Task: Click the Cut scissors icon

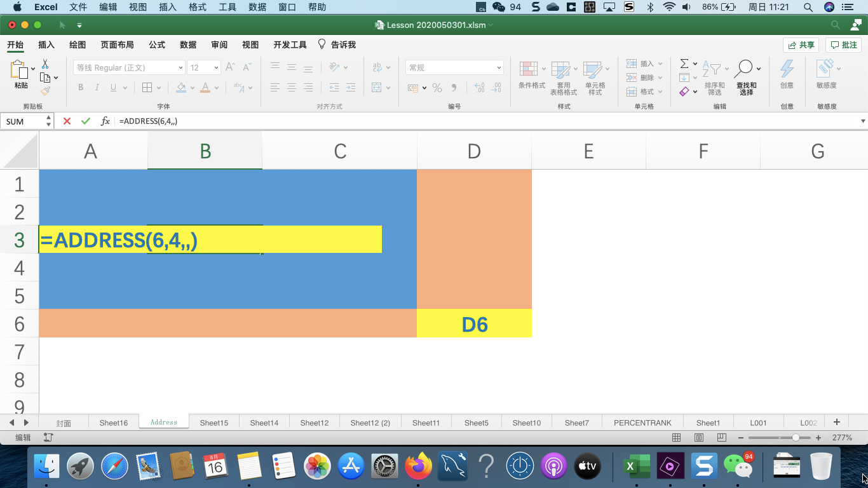Action: [x=45, y=64]
